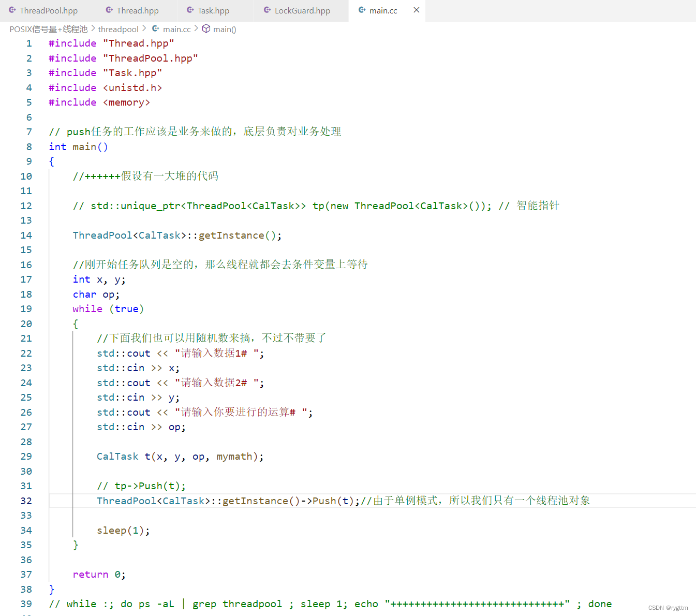This screenshot has height=616, width=696.
Task: Click the main() symbol breadcrumb
Action: coord(225,29)
